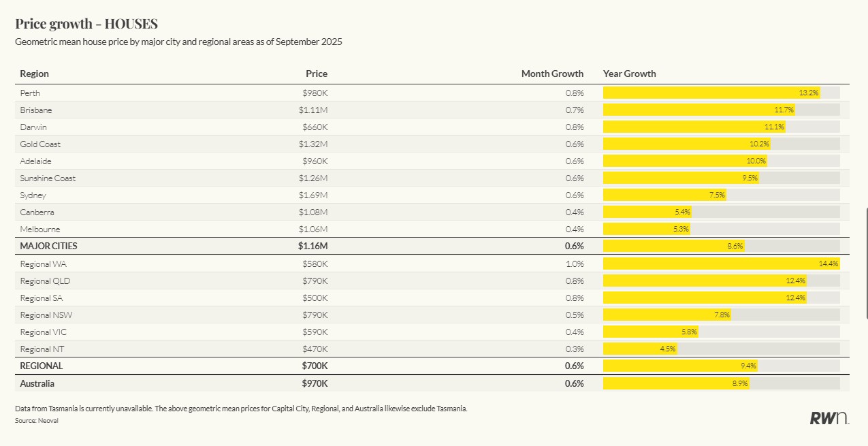The width and height of the screenshot is (868, 446).
Task: Click the RWn logo
Action: [829, 418]
